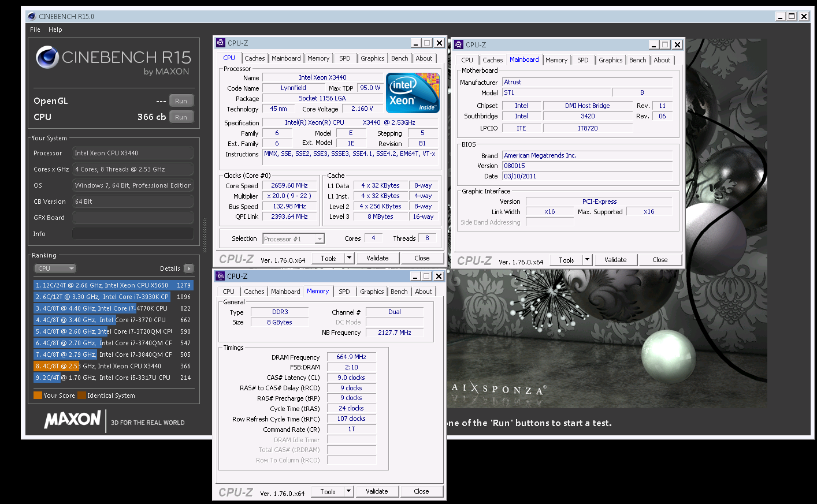The width and height of the screenshot is (817, 504).
Task: Run the OpenGL benchmark
Action: (x=181, y=101)
